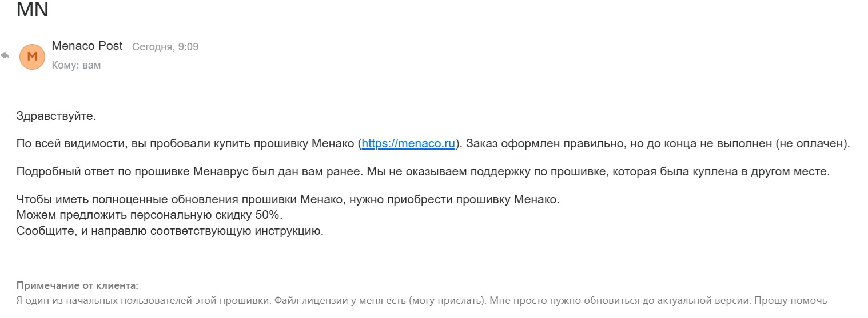The image size is (868, 318).
Task: Click the "Примечание от клиента:" heading
Action: (x=77, y=285)
